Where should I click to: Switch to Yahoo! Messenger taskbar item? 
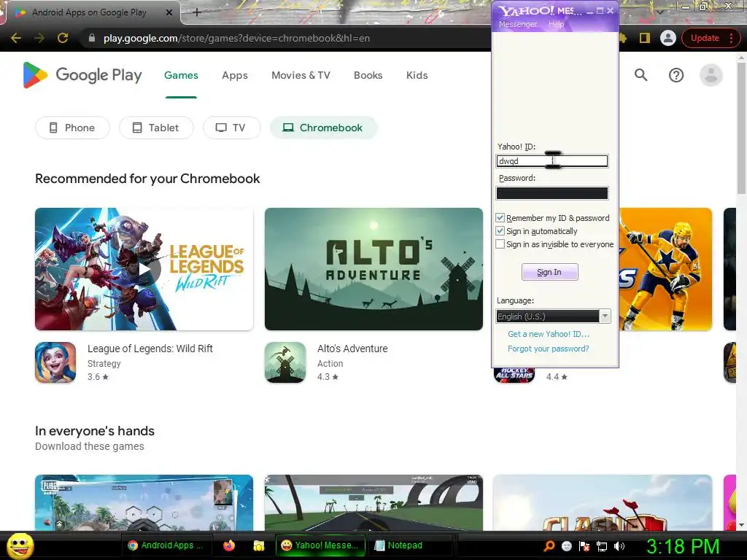point(320,545)
